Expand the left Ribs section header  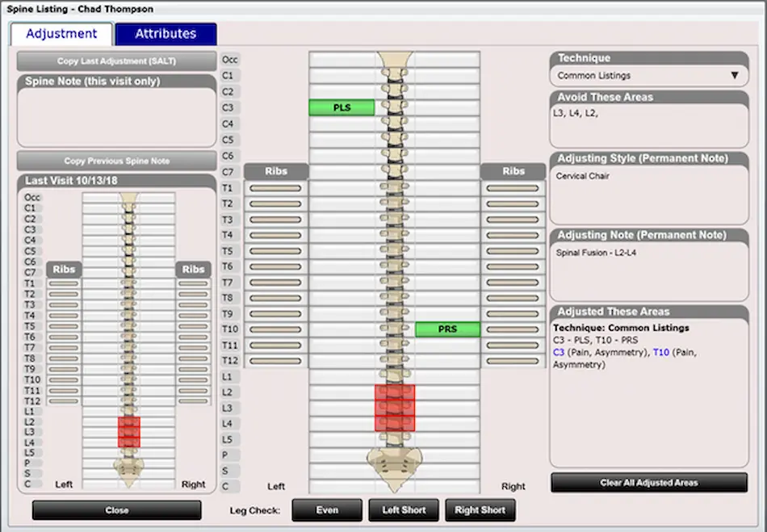click(x=277, y=170)
